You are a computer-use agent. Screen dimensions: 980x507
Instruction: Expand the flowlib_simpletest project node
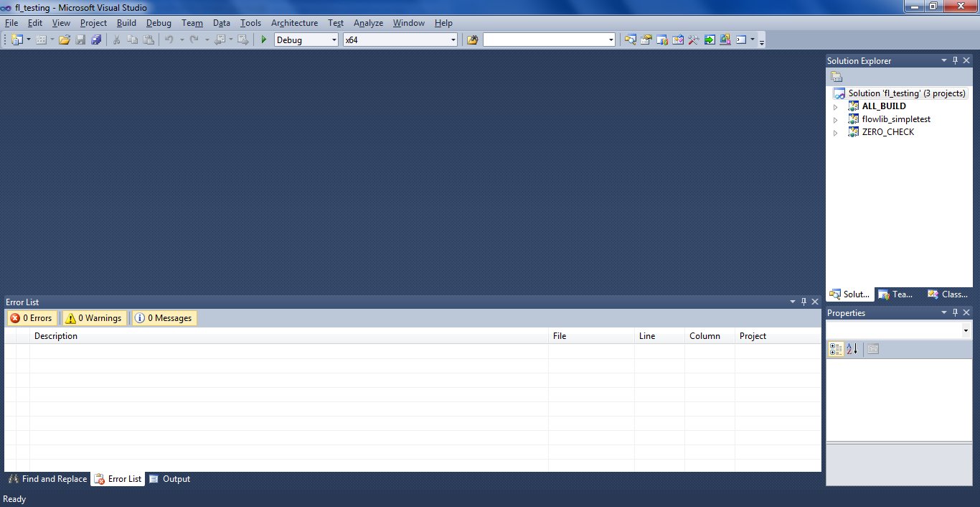click(835, 119)
